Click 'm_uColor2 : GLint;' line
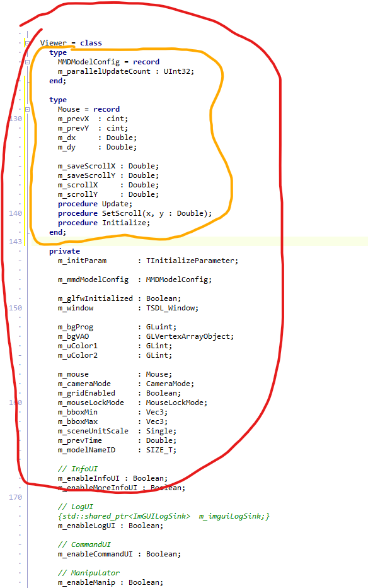 tap(115, 355)
